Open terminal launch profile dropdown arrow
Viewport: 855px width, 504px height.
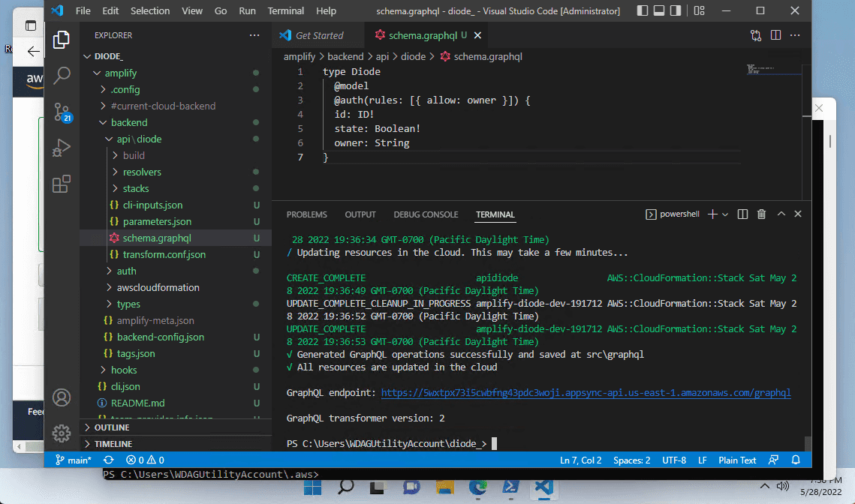coord(725,214)
